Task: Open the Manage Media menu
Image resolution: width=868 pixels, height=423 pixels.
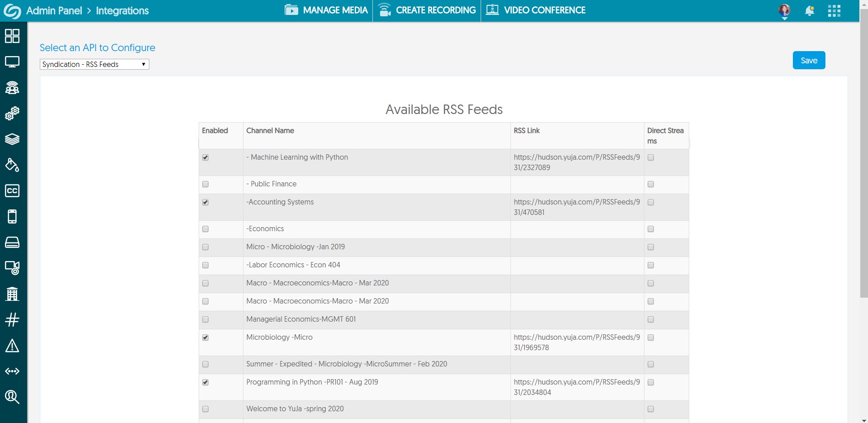Action: 326,10
